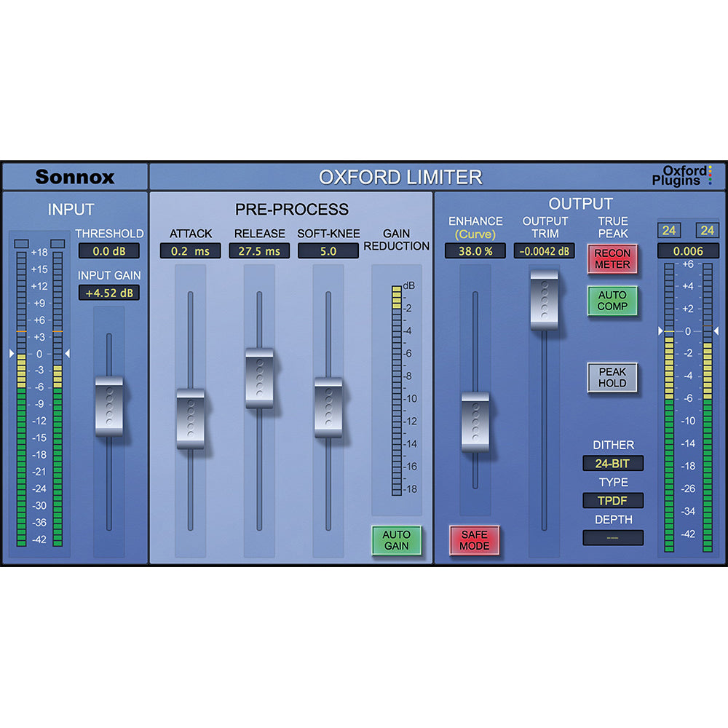Click the RELEASE value showing 27.5 ms
This screenshot has height=728, width=728.
[x=260, y=251]
